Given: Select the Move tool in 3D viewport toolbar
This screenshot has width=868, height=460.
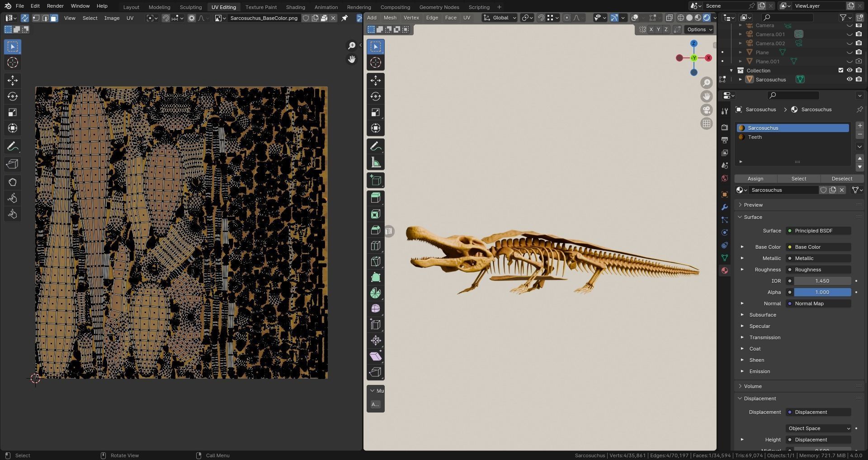Looking at the screenshot, I should coord(375,81).
